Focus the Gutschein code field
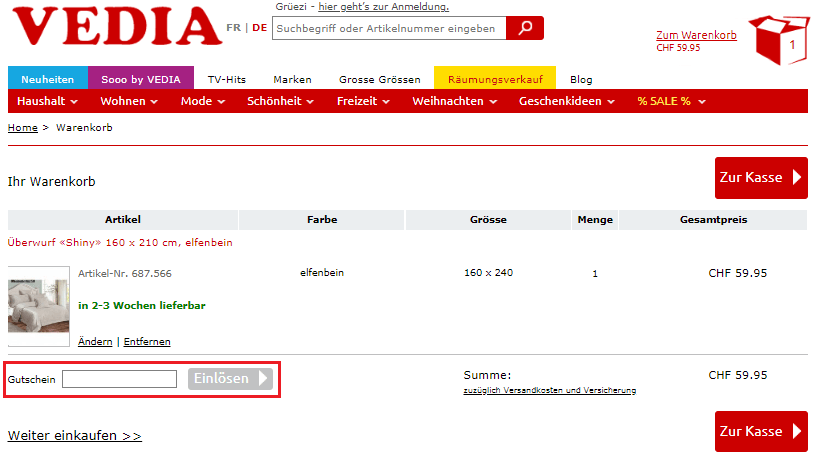 tap(119, 379)
